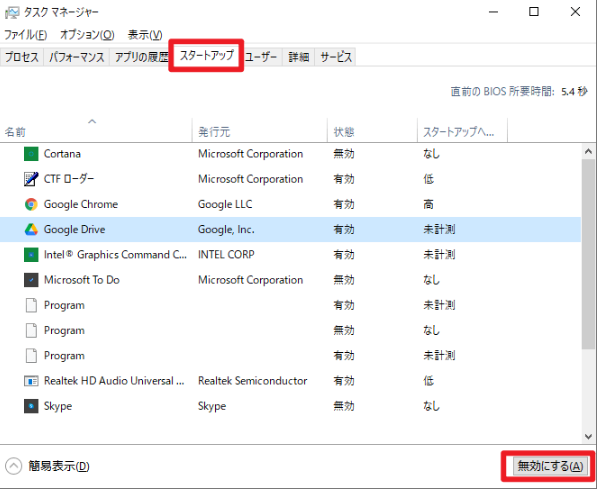The height and width of the screenshot is (490, 600).
Task: Click the Intel Graphics Command Center icon
Action: 31,255
